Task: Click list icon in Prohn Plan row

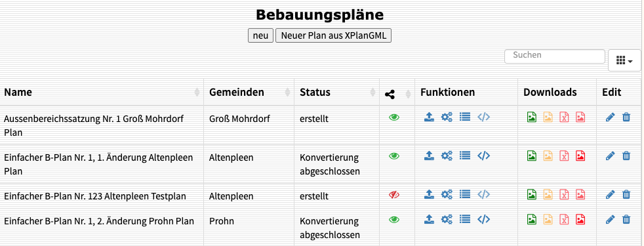Action: point(465,219)
